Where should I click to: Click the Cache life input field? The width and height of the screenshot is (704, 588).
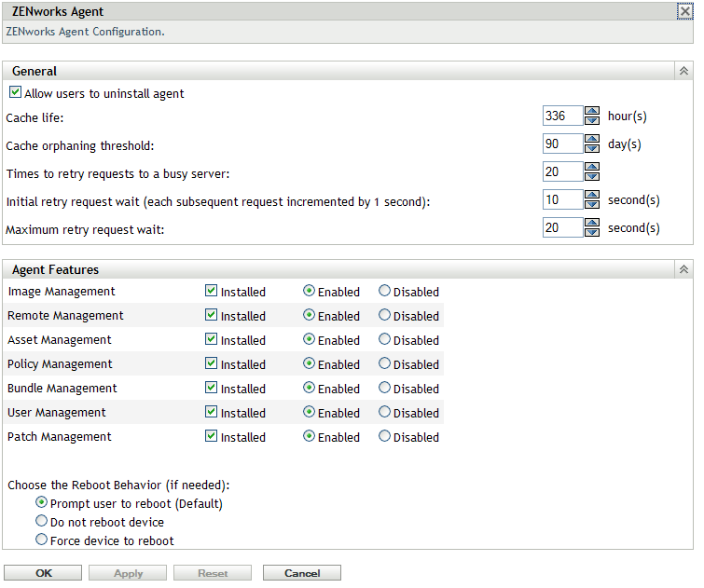(x=561, y=116)
